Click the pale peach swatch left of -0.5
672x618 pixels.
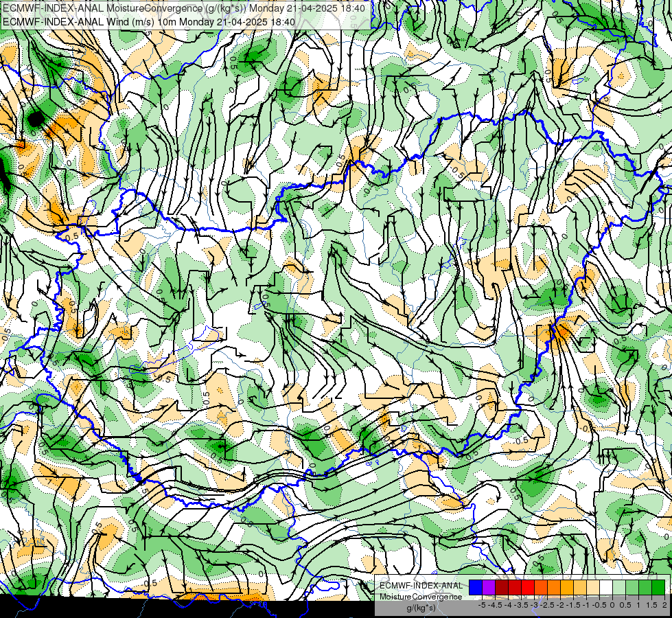coord(592,588)
